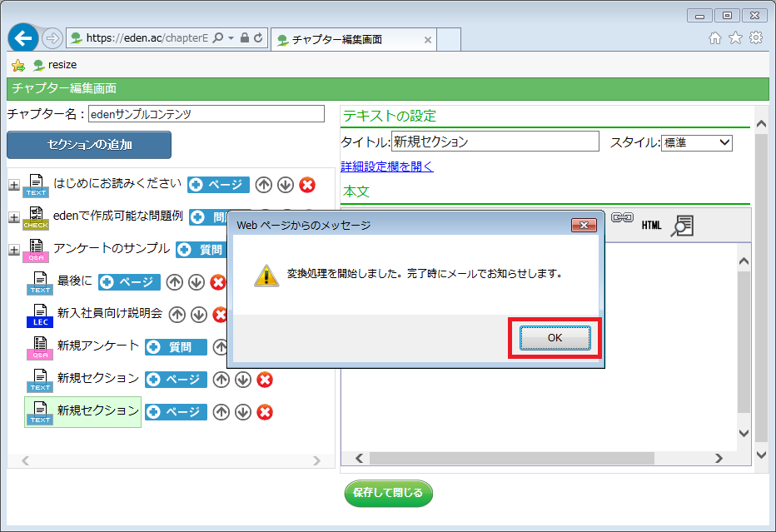Open the 詳細設定欄を開く link

tap(387, 167)
